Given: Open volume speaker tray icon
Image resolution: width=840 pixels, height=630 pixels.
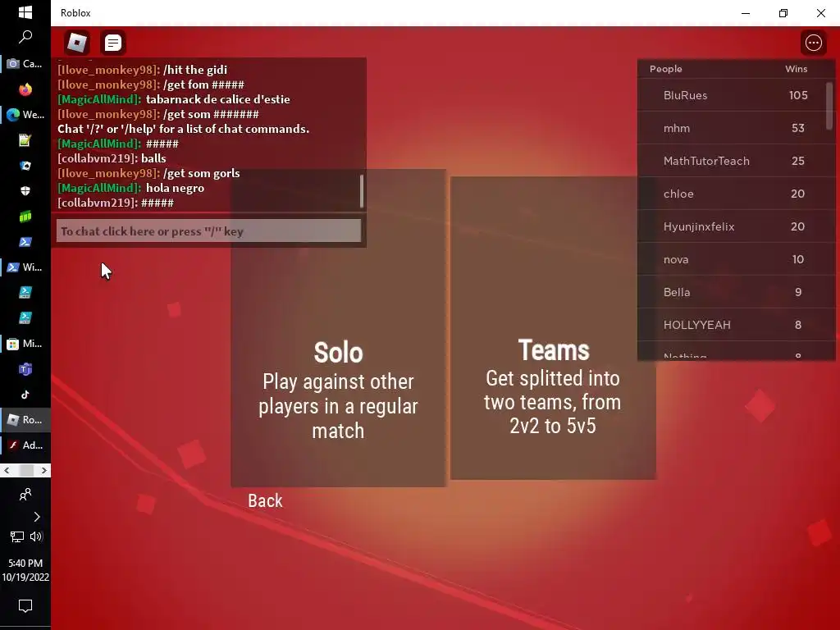Looking at the screenshot, I should pos(36,536).
